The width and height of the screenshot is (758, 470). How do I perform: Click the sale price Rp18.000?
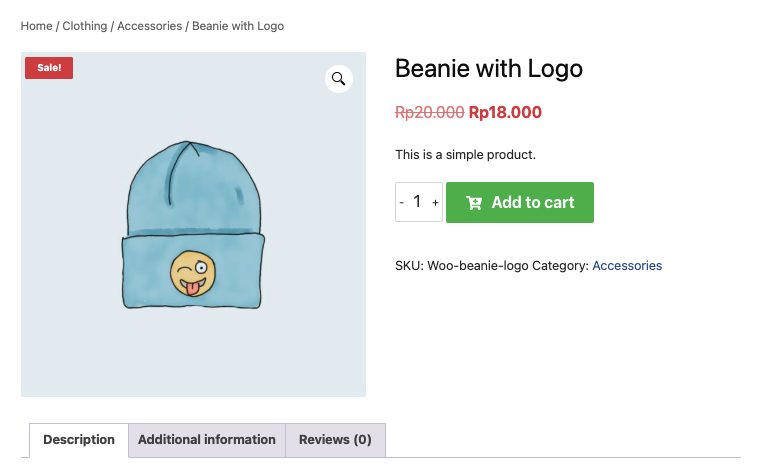tap(505, 113)
